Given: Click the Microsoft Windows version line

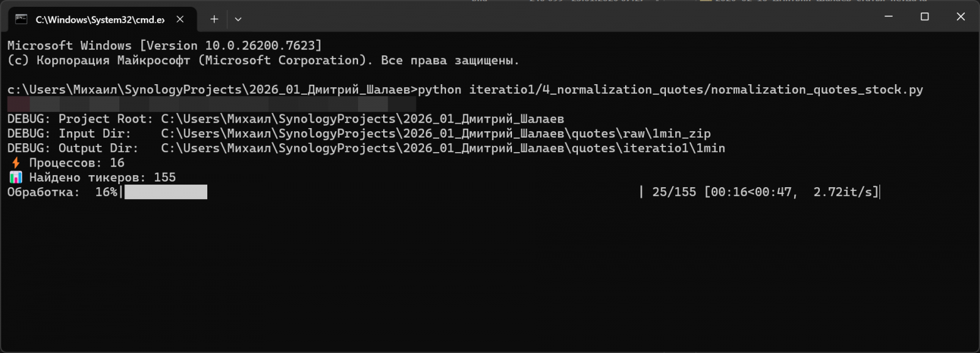Looking at the screenshot, I should (x=165, y=46).
